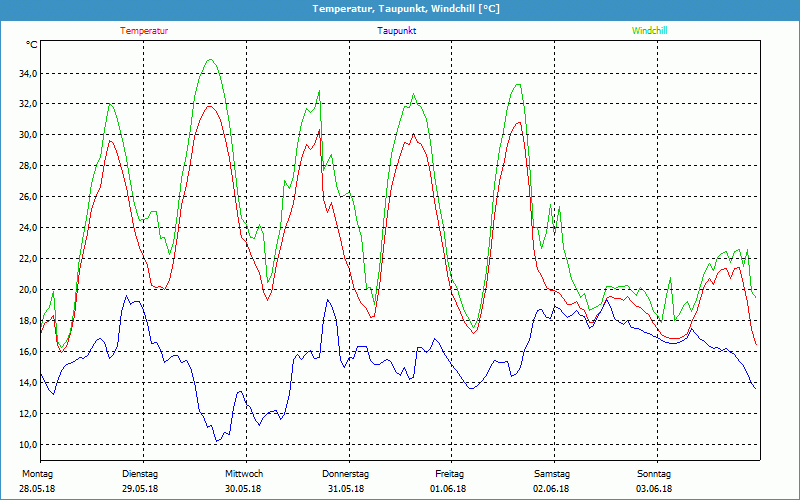Click the 18,0 y-axis value
The image size is (800, 500).
coord(28,321)
